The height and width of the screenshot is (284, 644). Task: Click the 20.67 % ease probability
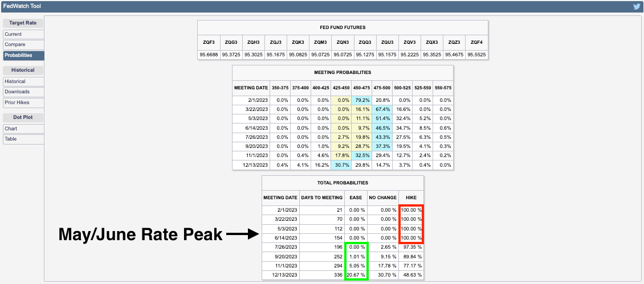[356, 275]
